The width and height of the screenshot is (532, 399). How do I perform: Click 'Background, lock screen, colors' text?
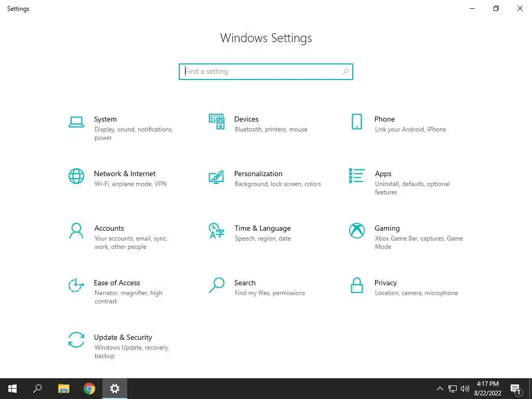point(277,184)
